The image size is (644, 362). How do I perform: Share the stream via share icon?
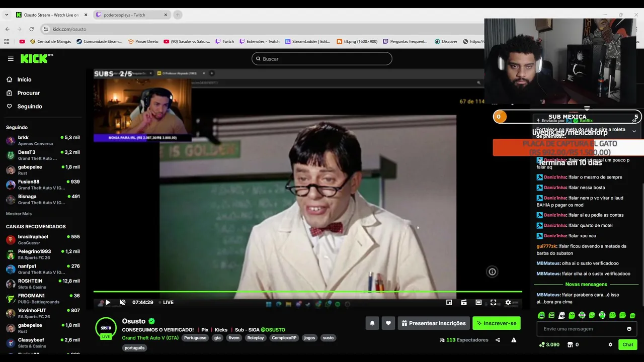[498, 340]
